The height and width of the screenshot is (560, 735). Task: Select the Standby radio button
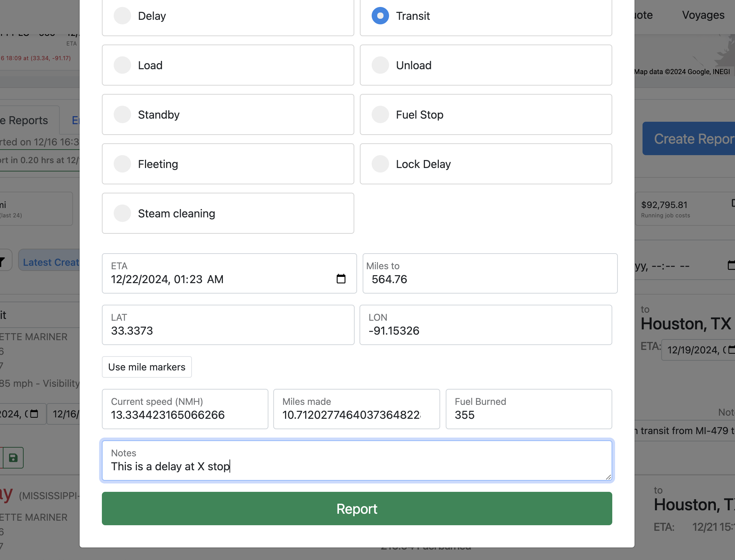pos(122,115)
